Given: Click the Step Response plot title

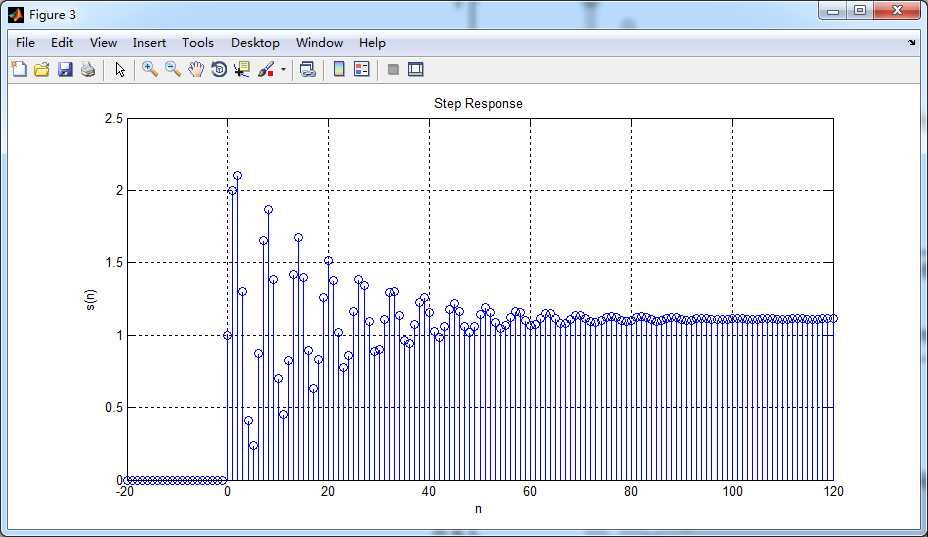Looking at the screenshot, I should click(478, 103).
